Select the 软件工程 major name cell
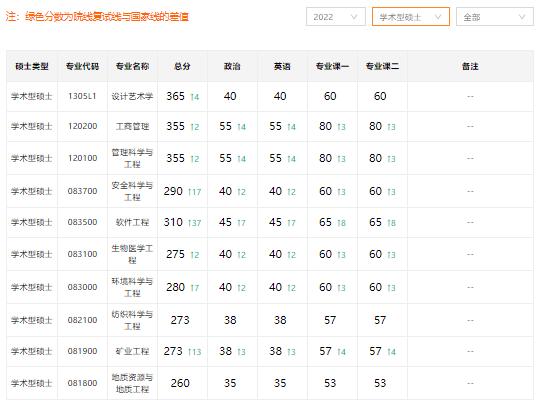The image size is (538, 403). 132,222
